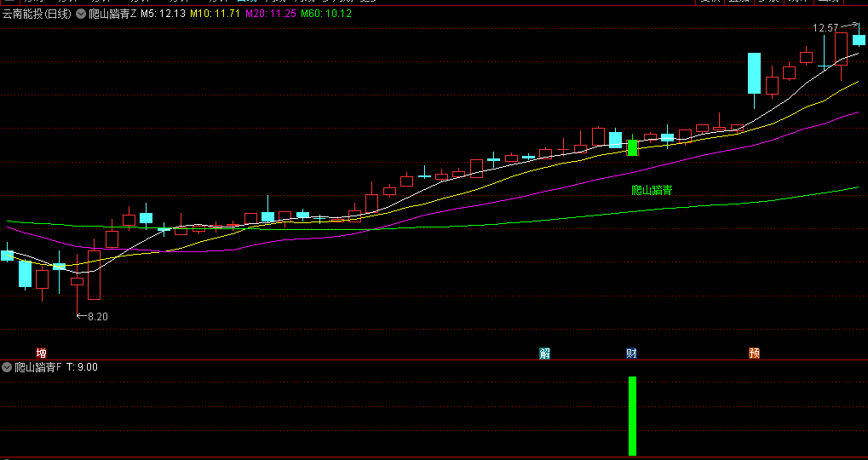The image size is (868, 460).
Task: Click the yellow M10: 11.71 label
Action: click(215, 14)
